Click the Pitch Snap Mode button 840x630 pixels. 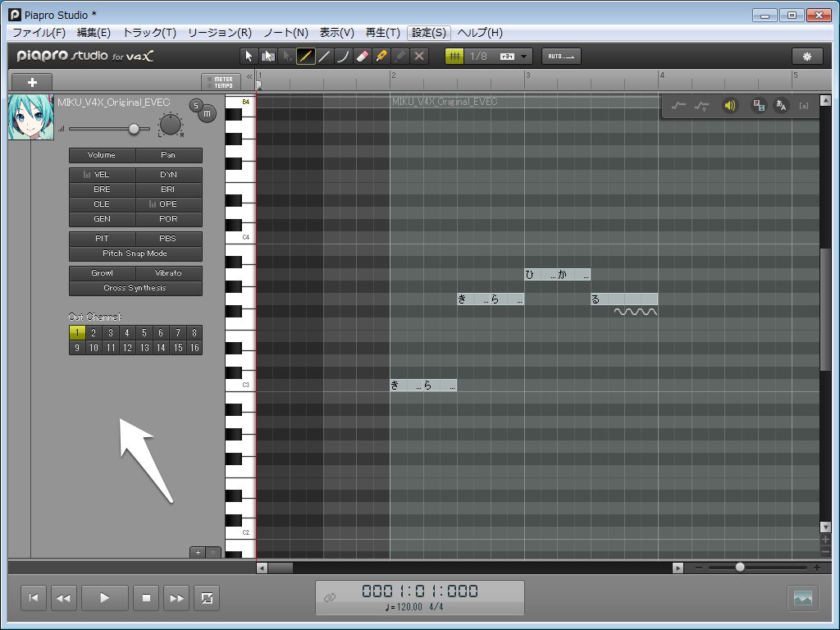click(x=135, y=253)
